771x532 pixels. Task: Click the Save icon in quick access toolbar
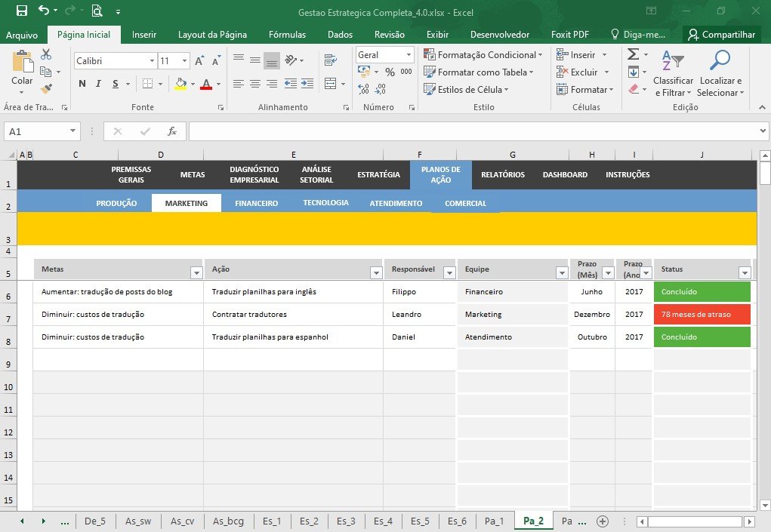[22, 11]
